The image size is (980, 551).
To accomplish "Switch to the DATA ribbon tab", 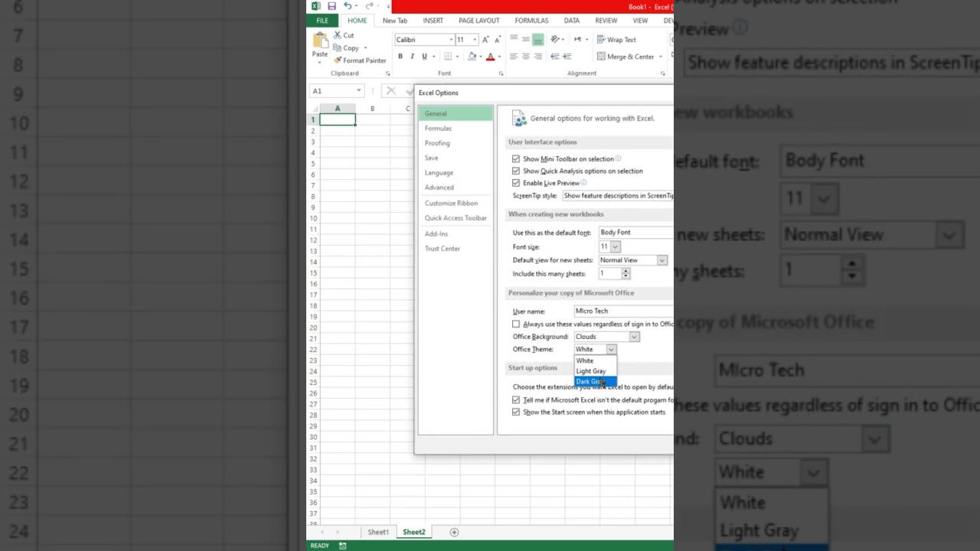I will tap(571, 21).
